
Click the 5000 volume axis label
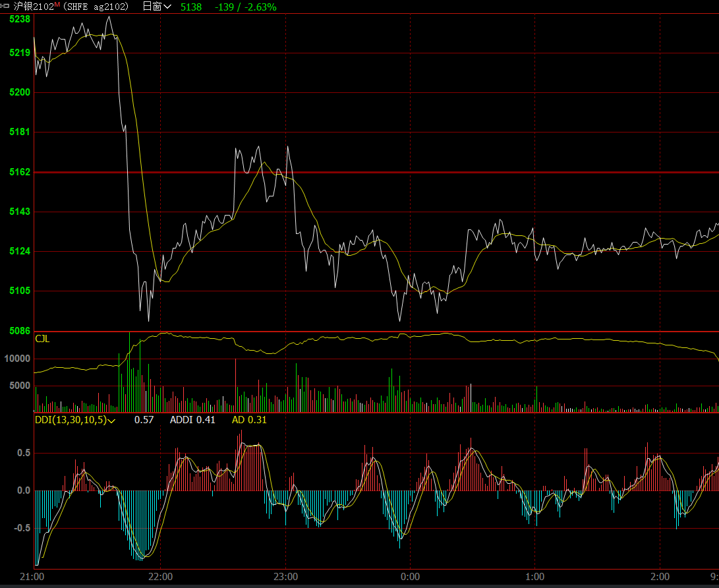click(x=20, y=386)
